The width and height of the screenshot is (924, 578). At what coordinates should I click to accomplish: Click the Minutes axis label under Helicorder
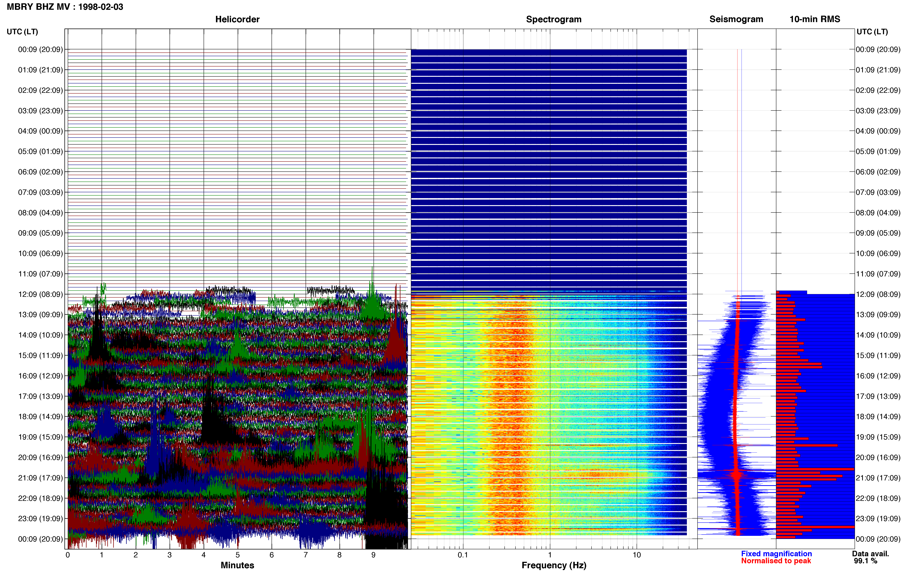point(237,565)
